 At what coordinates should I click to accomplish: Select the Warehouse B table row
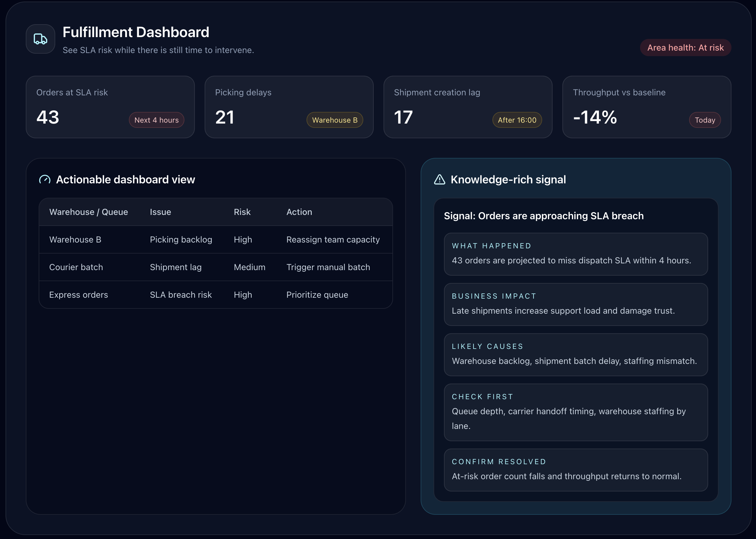75,240
